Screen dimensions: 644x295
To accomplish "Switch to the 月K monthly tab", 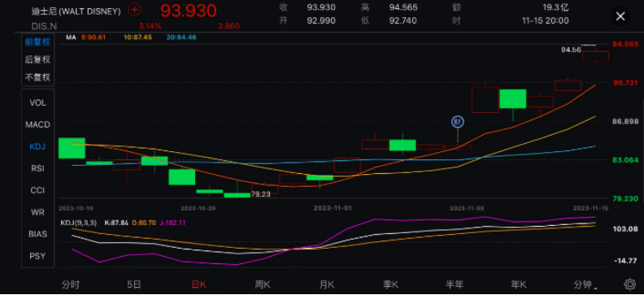I will click(x=327, y=284).
